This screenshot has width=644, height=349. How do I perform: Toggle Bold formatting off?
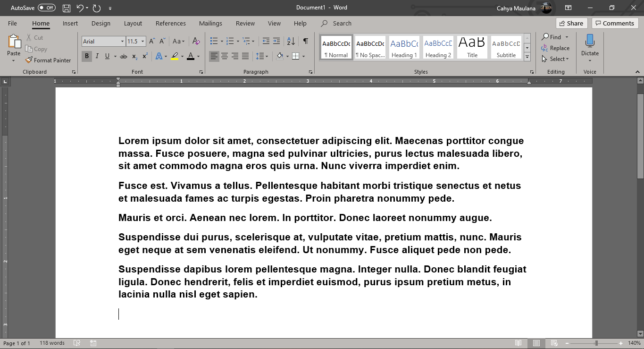coord(86,56)
